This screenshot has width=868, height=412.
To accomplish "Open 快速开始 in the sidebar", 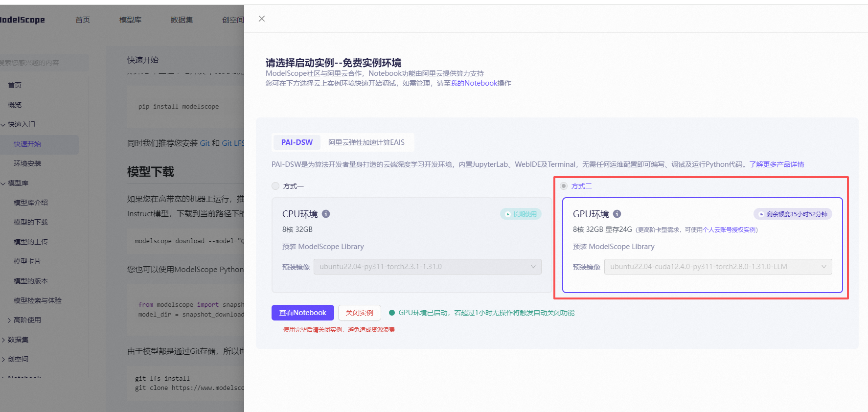I will click(27, 144).
